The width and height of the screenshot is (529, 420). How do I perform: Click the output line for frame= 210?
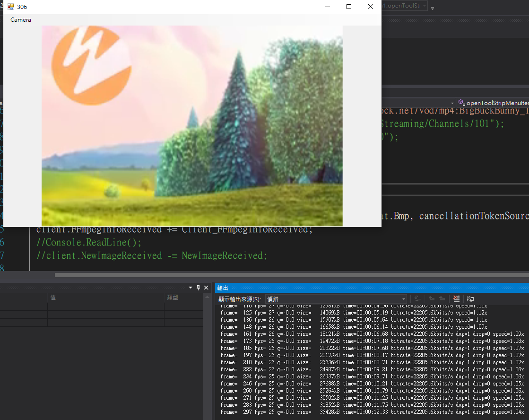pos(372,363)
